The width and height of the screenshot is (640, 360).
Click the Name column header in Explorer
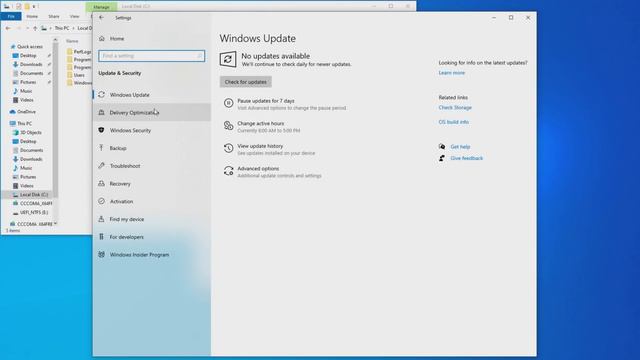click(x=72, y=41)
